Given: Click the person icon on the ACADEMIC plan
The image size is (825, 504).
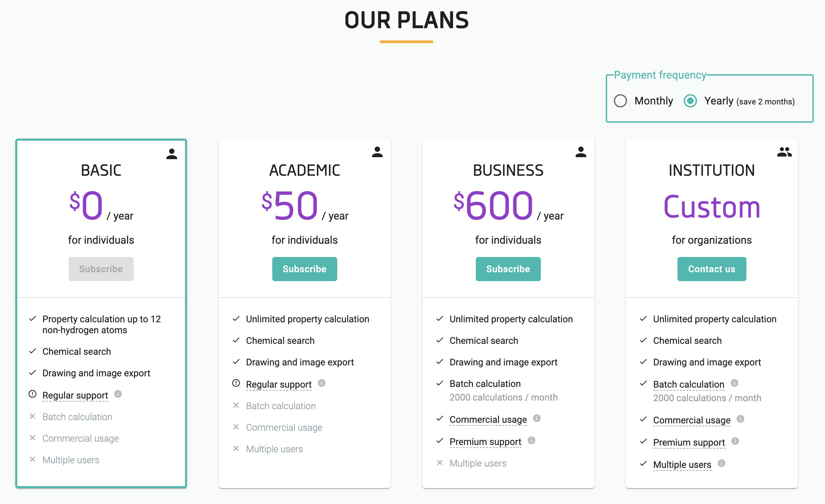Looking at the screenshot, I should 377,153.
